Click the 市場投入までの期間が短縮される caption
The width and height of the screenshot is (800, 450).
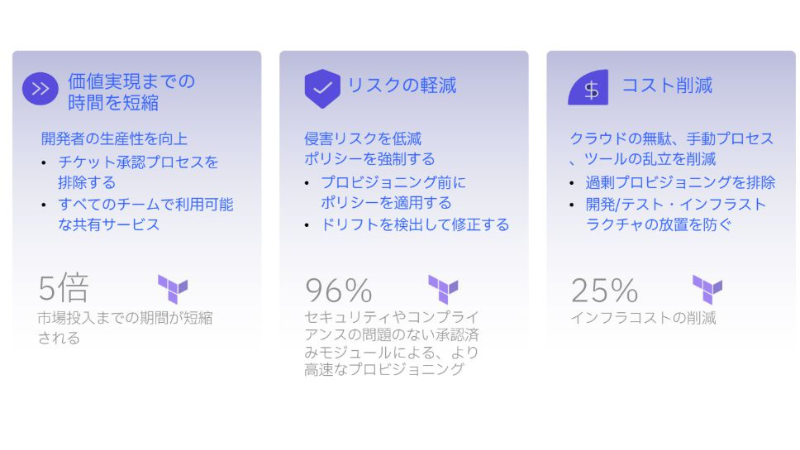coord(125,328)
